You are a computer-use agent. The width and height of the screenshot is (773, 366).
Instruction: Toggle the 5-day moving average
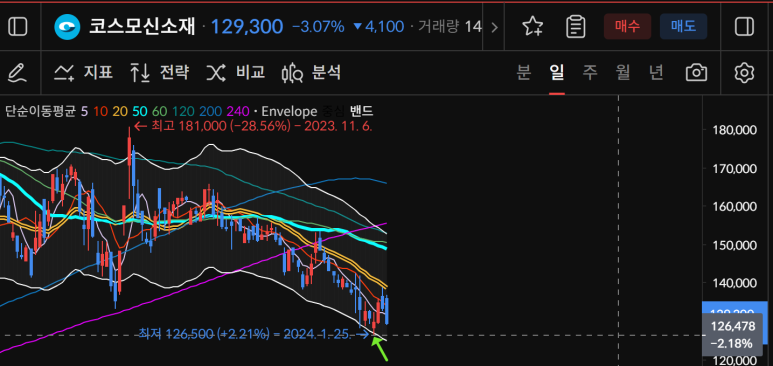coord(84,111)
